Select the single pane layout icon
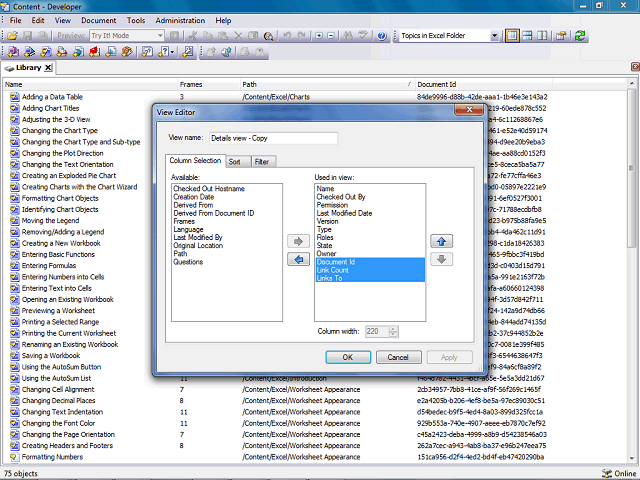640x480 pixels. click(x=512, y=36)
